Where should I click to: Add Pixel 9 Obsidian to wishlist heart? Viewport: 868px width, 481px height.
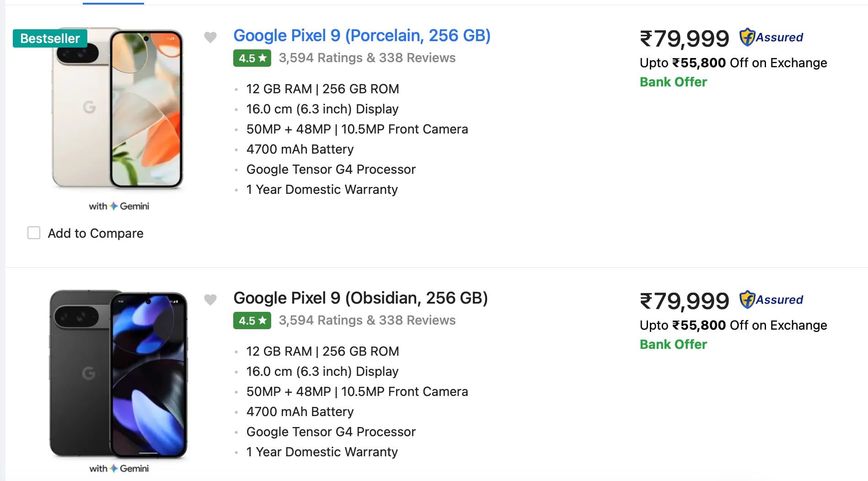click(210, 300)
